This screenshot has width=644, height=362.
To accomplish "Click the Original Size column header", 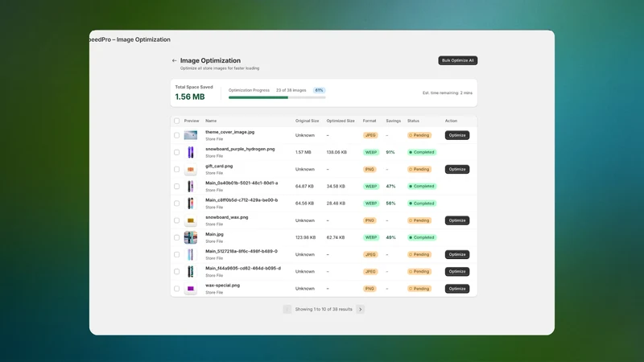I will click(x=308, y=121).
